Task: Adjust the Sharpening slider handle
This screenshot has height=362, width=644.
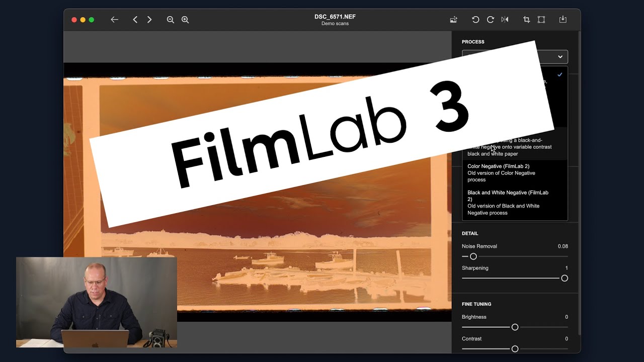Action: 565,278
